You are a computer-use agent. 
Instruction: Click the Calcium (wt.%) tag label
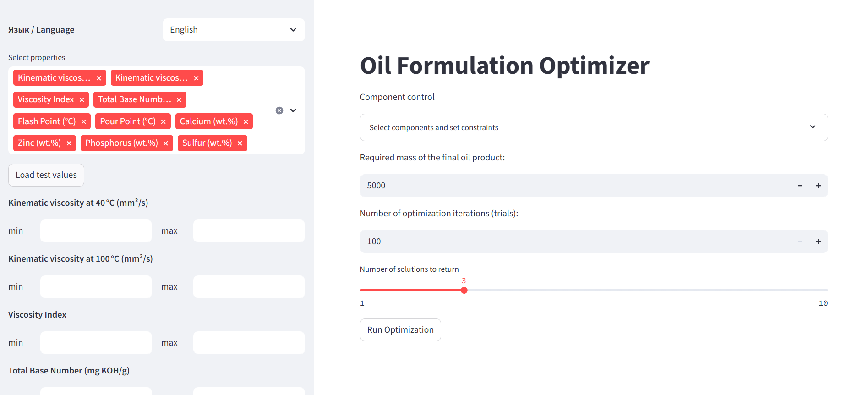coord(209,121)
